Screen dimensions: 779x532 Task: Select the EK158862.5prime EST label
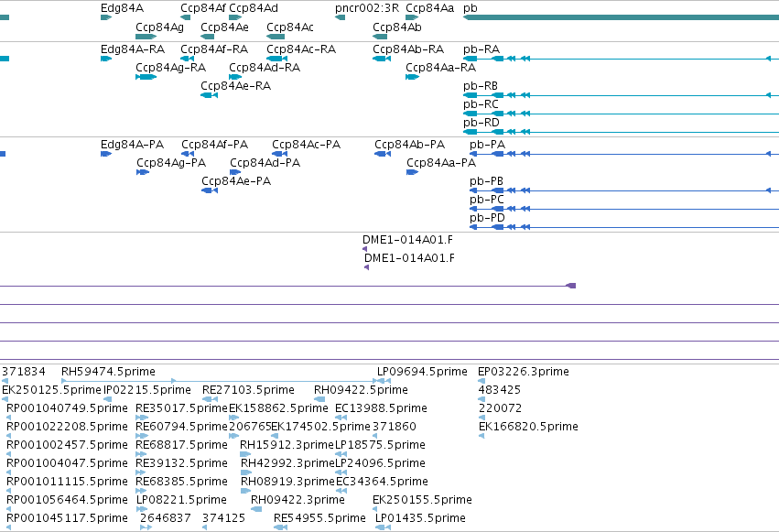(x=278, y=408)
